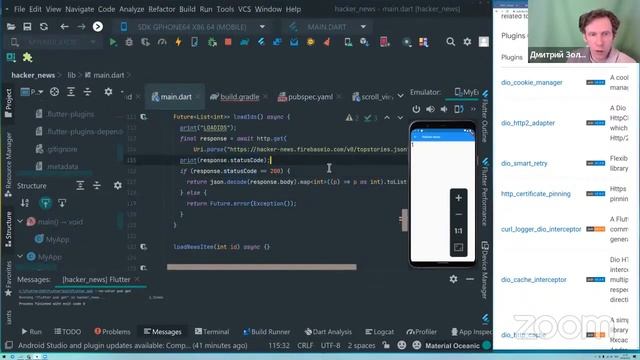640x360 pixels.
Task: Open the device selector dropdown SDK GPHONE64
Action: click(193, 27)
